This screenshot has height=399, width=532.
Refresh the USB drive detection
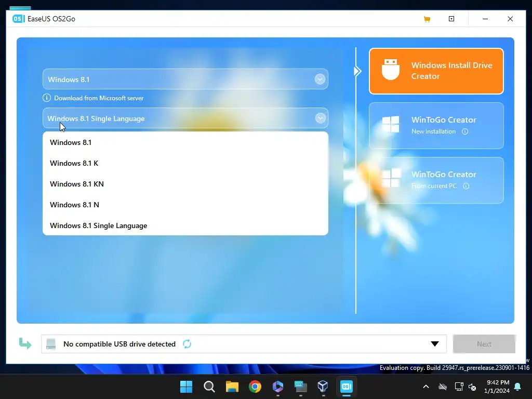[187, 344]
